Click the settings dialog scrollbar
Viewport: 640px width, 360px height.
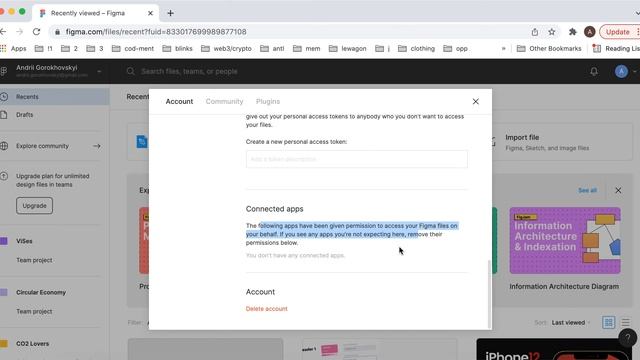(489, 294)
